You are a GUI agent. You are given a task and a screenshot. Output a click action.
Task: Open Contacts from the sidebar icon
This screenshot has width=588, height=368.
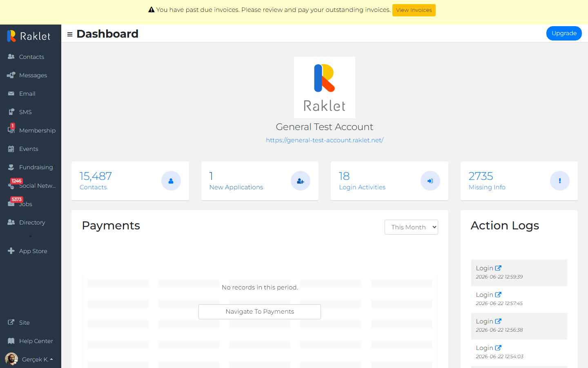[x=11, y=57]
